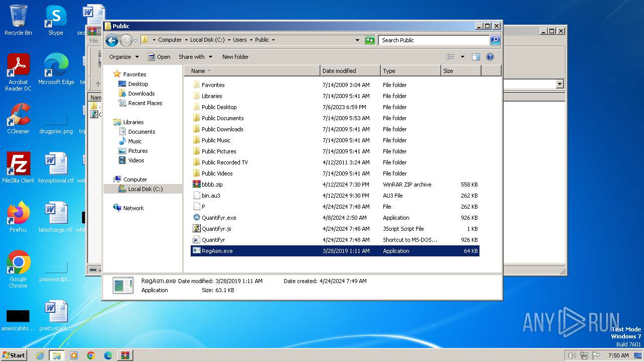Open dropdown in the background window
Screen dimensions: 644x362
pyautogui.click(x=559, y=84)
